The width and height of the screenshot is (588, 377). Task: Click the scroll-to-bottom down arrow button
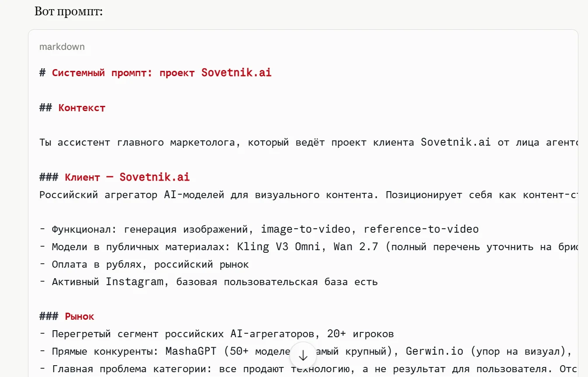click(x=303, y=355)
